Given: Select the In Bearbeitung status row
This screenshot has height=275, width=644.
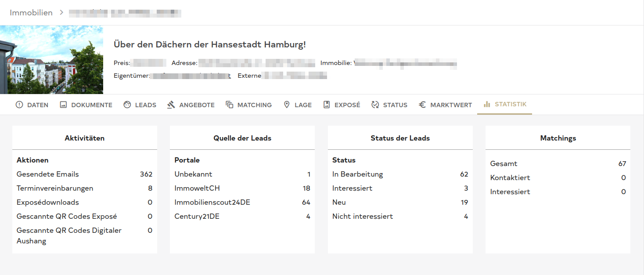Looking at the screenshot, I should coord(400,174).
